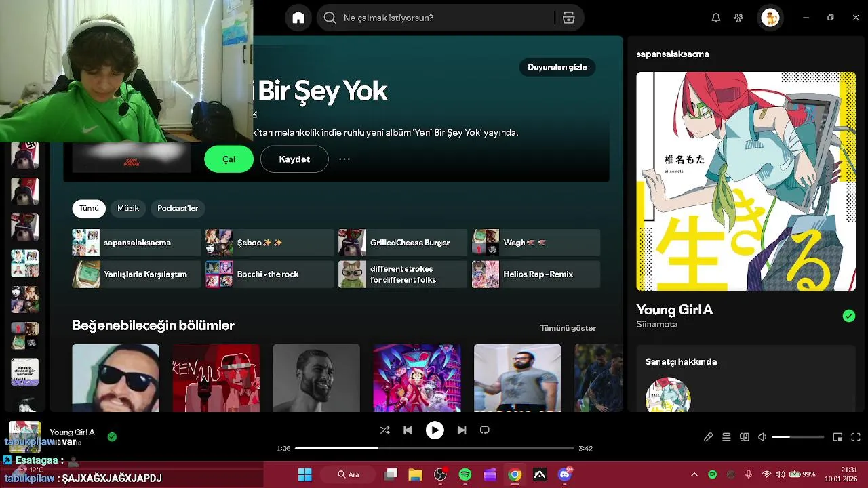The image size is (868, 488).
Task: Click the Young Girl A album cover art
Action: click(x=746, y=182)
